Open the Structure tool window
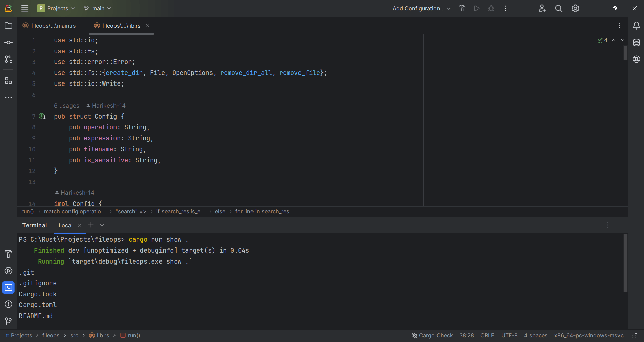The width and height of the screenshot is (644, 342). pos(9,81)
